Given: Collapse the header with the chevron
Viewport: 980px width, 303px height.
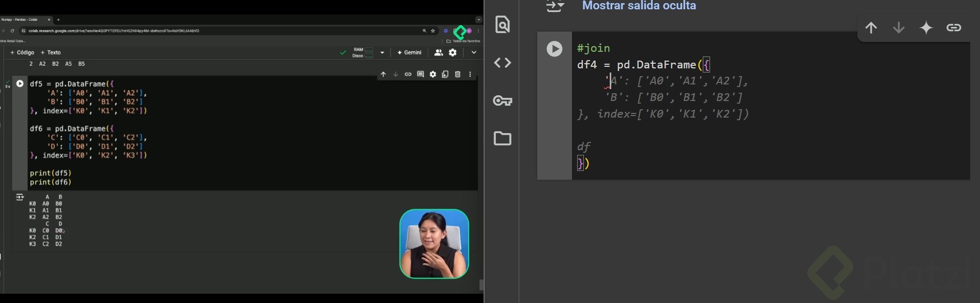Looking at the screenshot, I should click(474, 52).
